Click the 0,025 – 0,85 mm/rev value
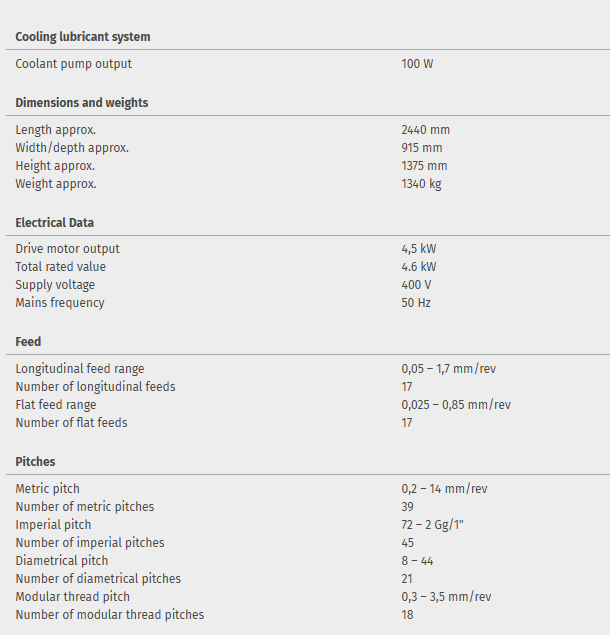 [456, 405]
